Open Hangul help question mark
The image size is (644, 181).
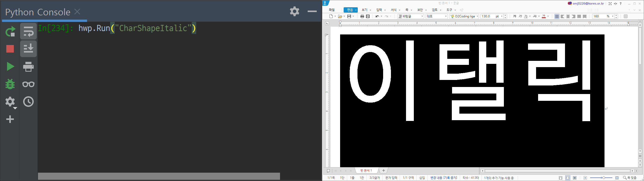click(x=621, y=4)
